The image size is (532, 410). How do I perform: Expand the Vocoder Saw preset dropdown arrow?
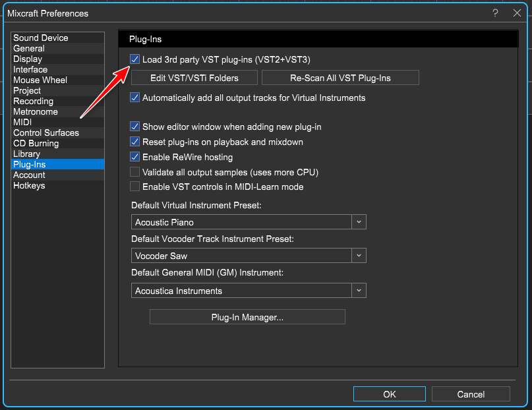[x=359, y=256]
